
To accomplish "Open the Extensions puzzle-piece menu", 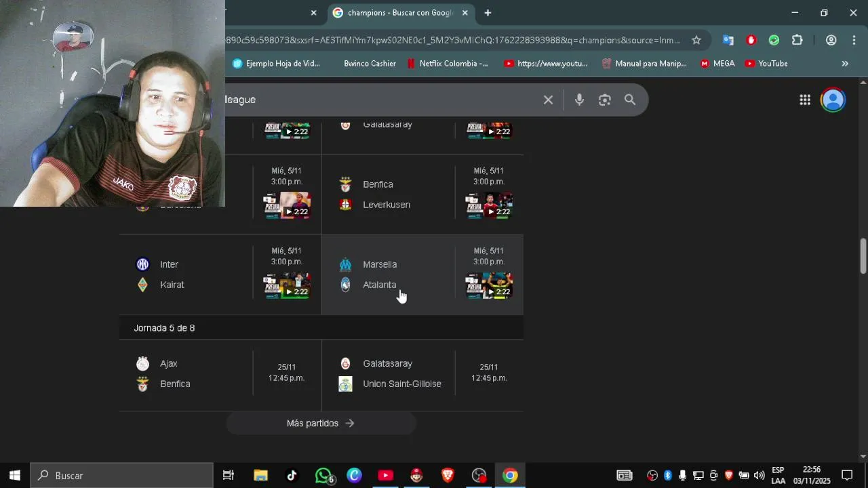I will pos(797,40).
